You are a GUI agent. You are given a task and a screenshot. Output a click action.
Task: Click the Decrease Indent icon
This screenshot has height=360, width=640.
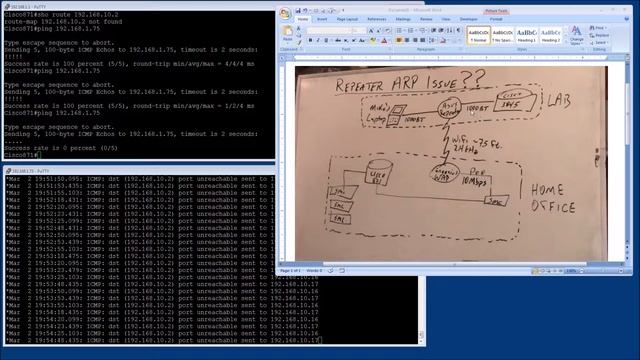click(433, 31)
